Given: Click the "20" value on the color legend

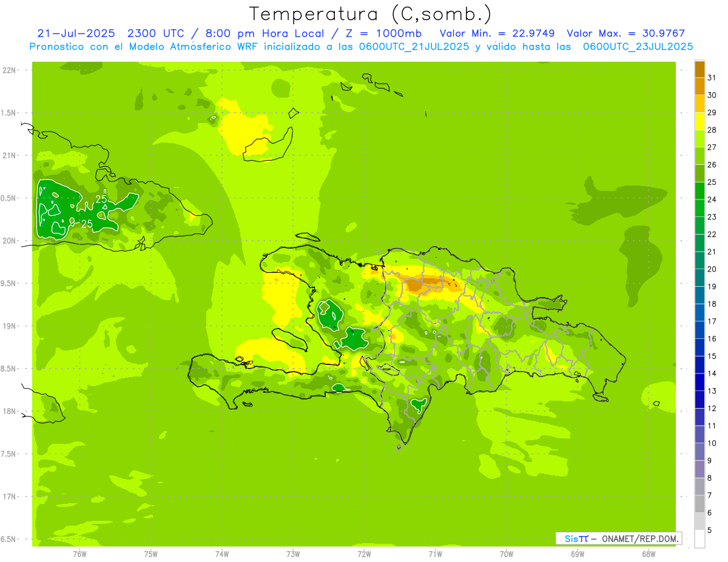Looking at the screenshot, I should pos(712,269).
